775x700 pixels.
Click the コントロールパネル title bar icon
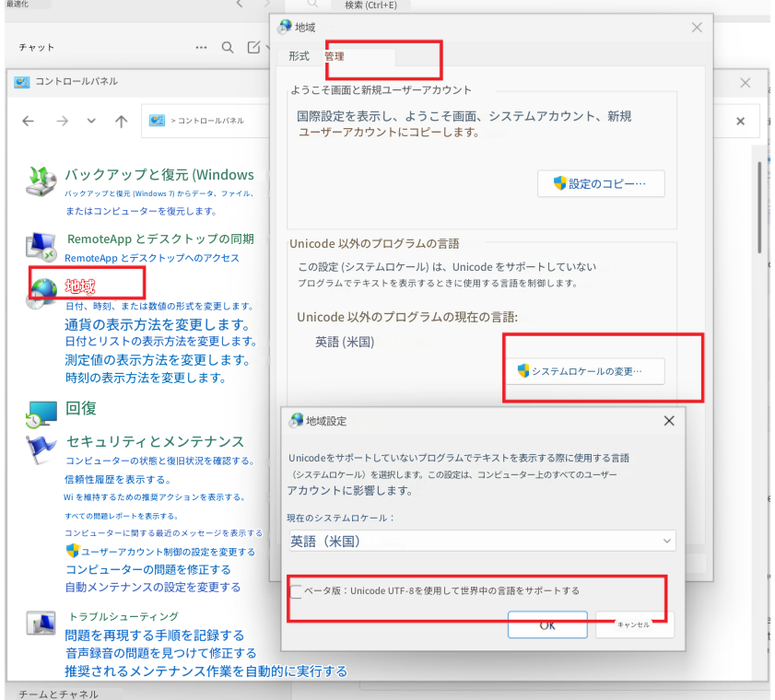point(22,82)
